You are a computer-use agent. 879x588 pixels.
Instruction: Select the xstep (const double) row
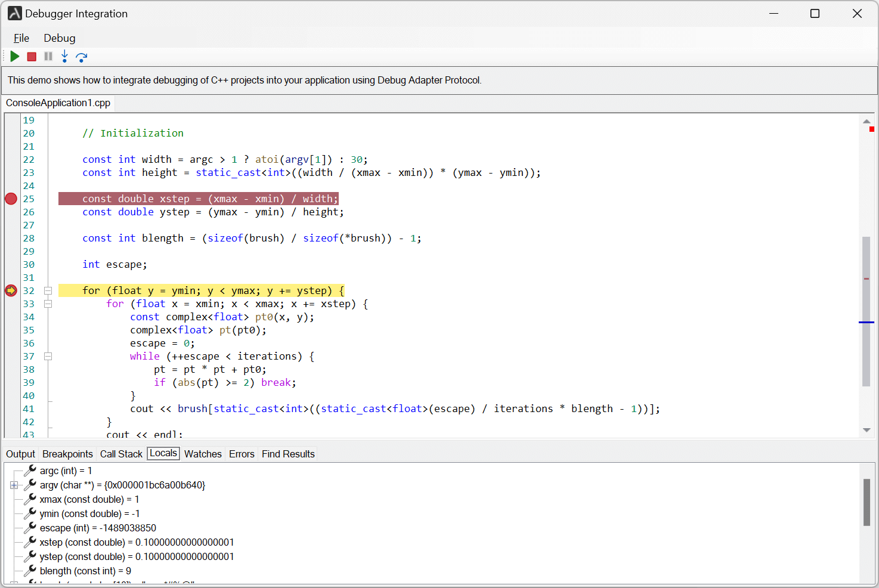point(137,543)
